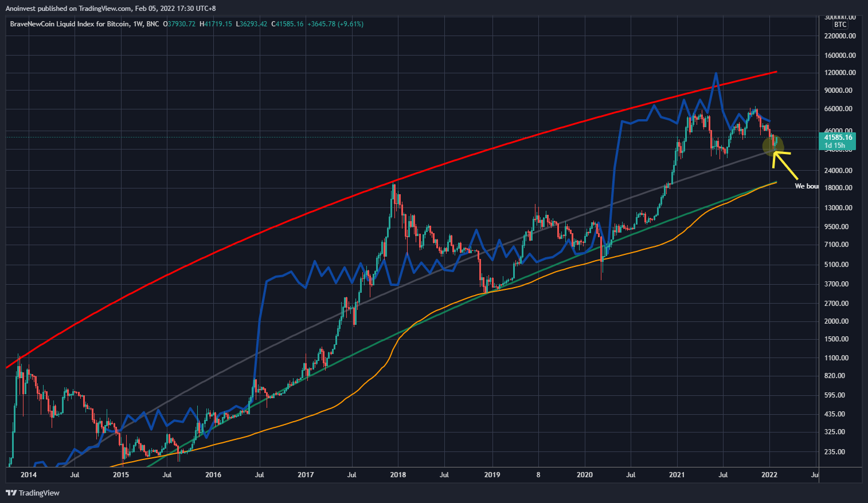Click the 1d 15h countdown label

834,146
